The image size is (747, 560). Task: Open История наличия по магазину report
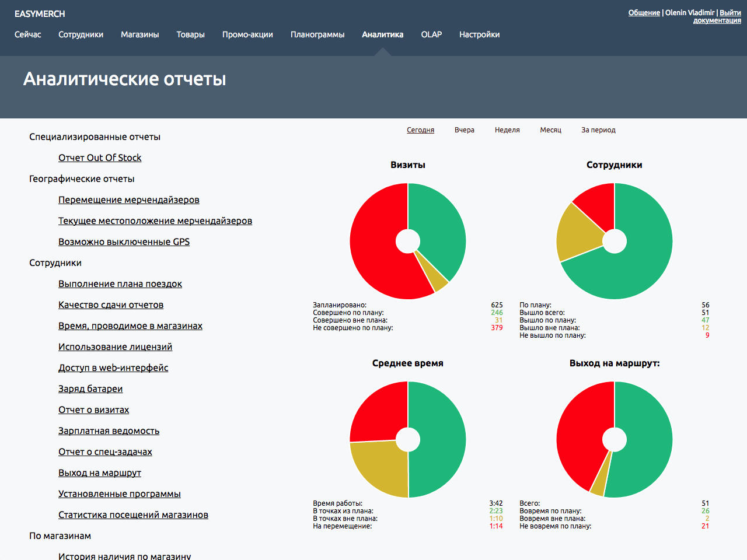pos(124,556)
